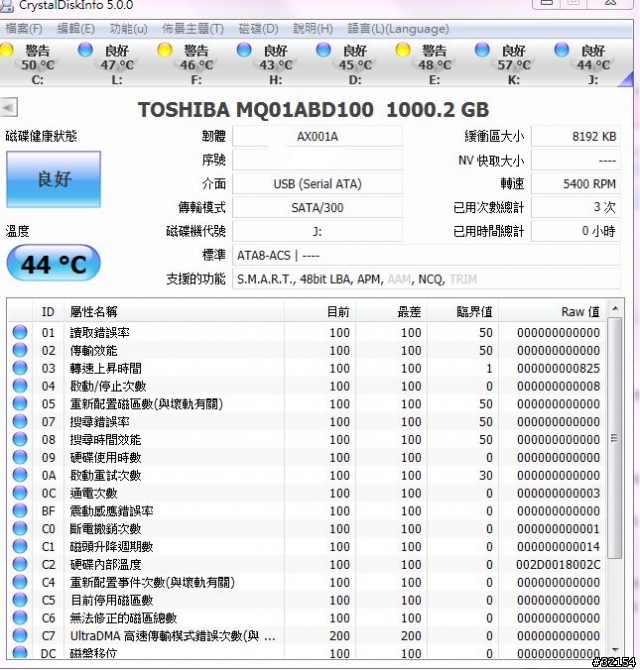The image size is (640, 670).
Task: Open the 說明(H) menu
Action: click(313, 29)
